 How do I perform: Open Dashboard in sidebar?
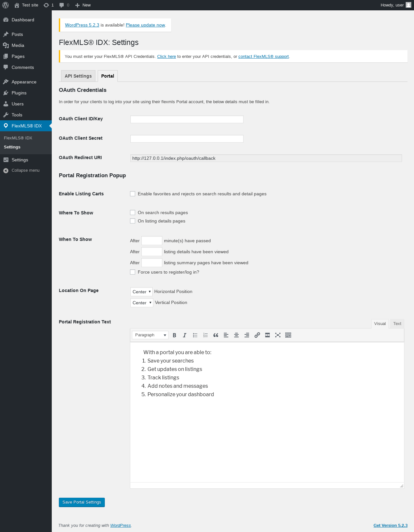26,20
